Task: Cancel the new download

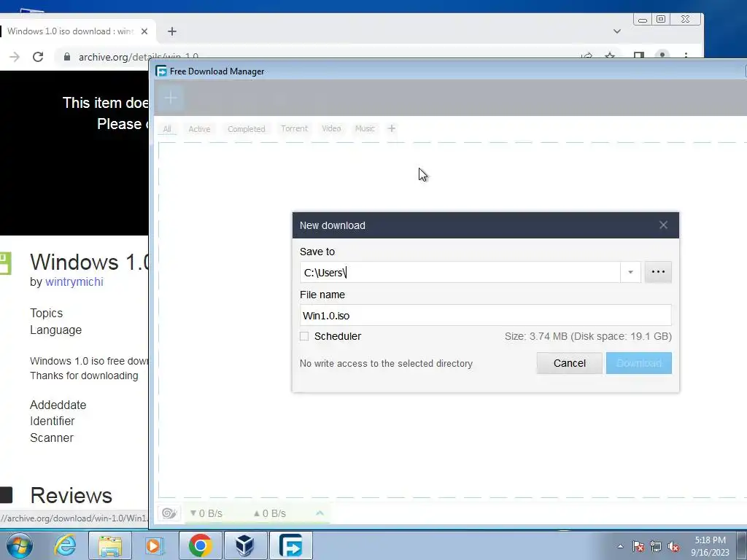Action: (569, 363)
